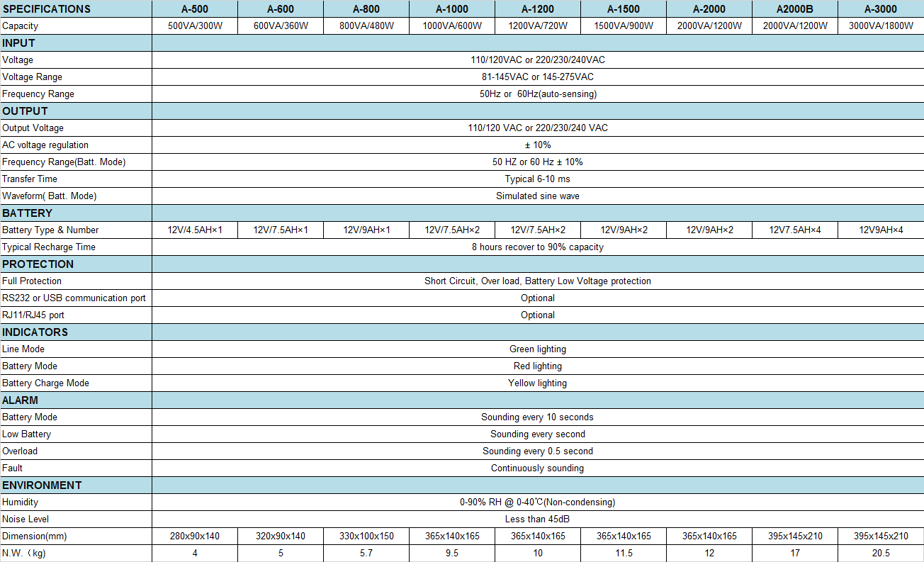Click the RS232 or USB communication port label
Screen dimensions: 924x562
74,298
